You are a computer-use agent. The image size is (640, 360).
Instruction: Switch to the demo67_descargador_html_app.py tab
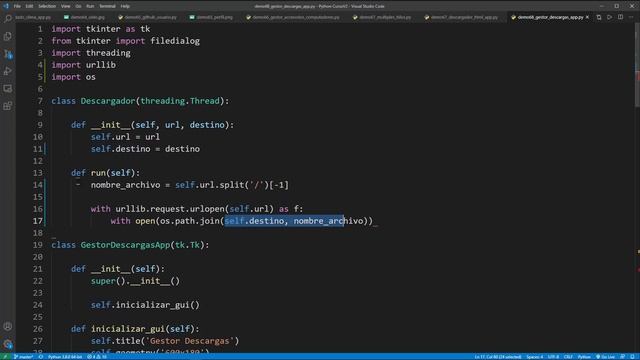461,17
